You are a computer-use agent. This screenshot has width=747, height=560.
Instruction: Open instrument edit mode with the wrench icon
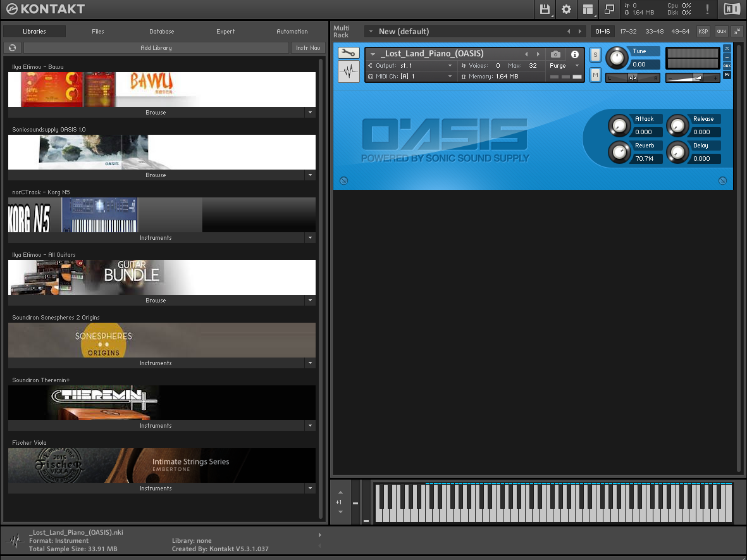click(349, 53)
